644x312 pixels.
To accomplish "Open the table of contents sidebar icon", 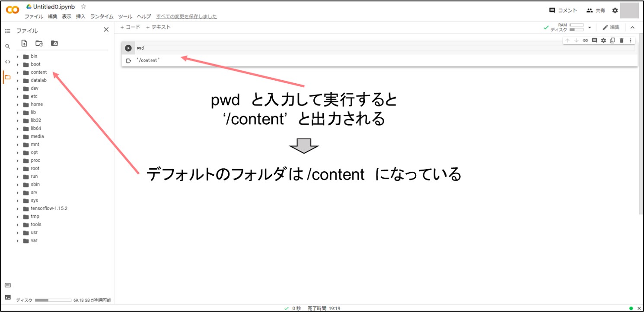I will pos(7,31).
